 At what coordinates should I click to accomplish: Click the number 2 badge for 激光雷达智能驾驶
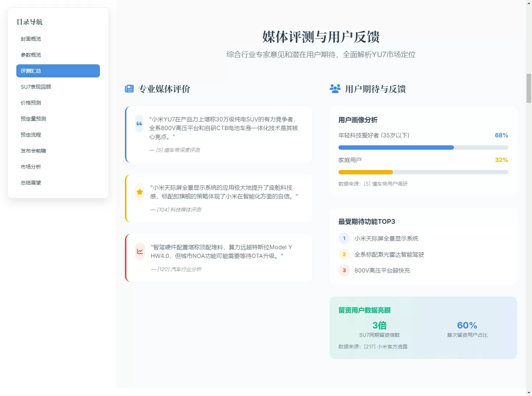point(344,254)
